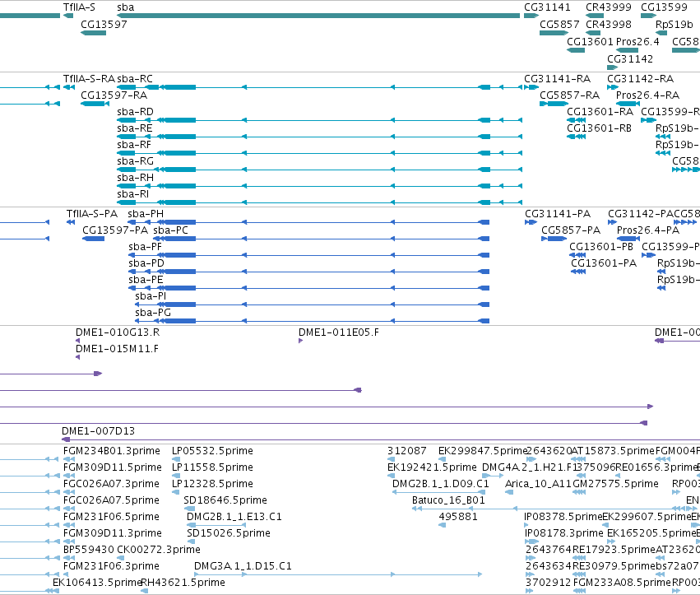
Task: Click feature 312087
Action: pos(406,451)
